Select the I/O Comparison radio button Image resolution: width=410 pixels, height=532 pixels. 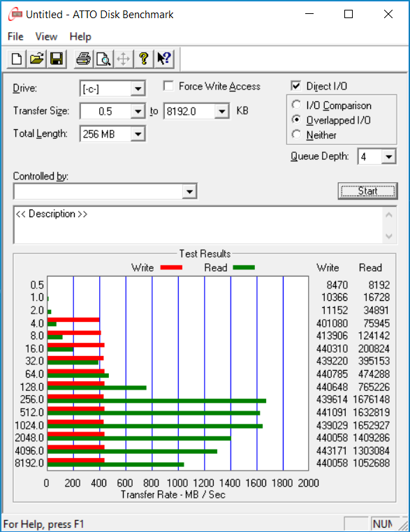[296, 105]
